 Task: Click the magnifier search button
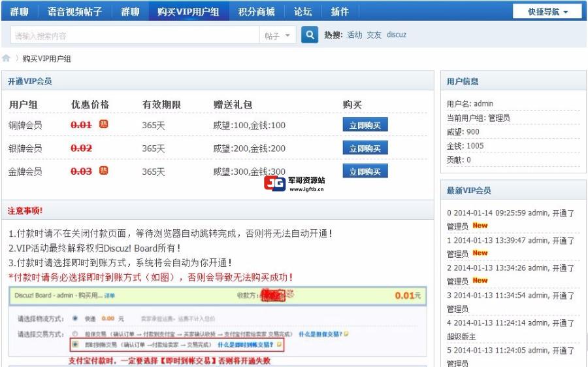310,35
